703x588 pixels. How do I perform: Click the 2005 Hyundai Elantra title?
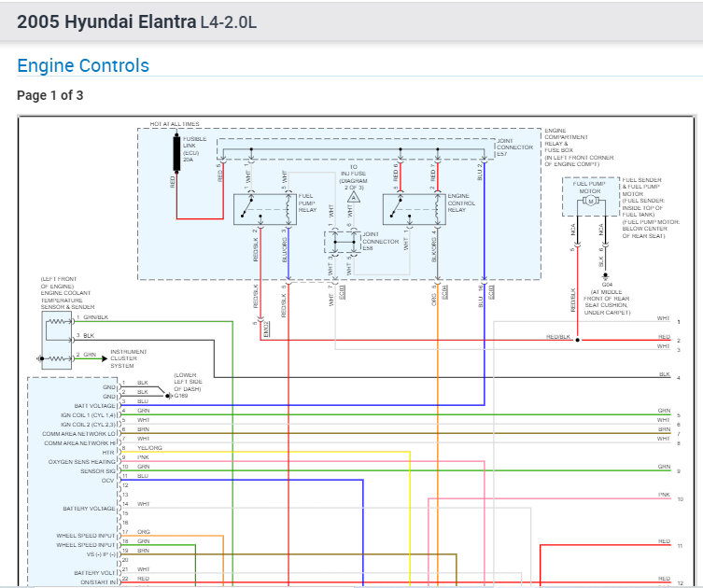(x=105, y=21)
